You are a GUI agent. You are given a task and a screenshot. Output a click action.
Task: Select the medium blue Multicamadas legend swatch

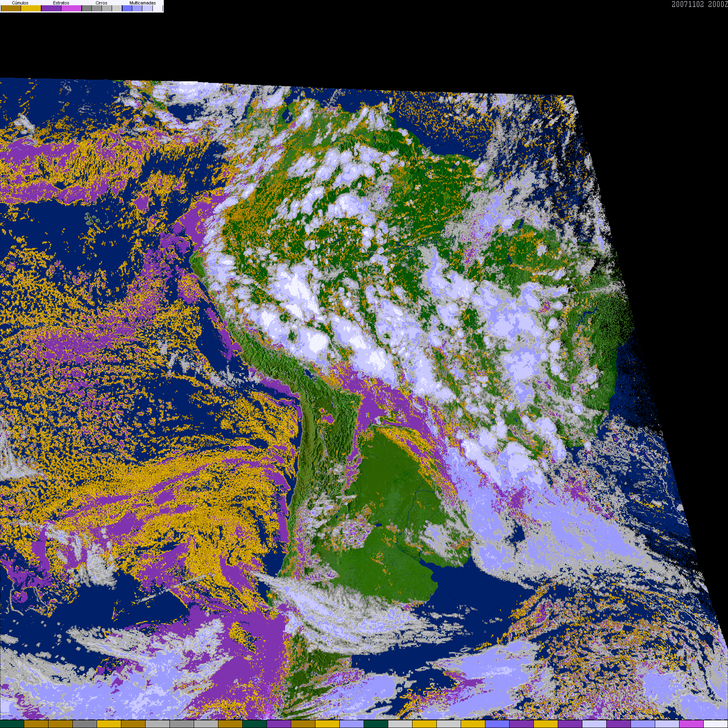[137, 8]
